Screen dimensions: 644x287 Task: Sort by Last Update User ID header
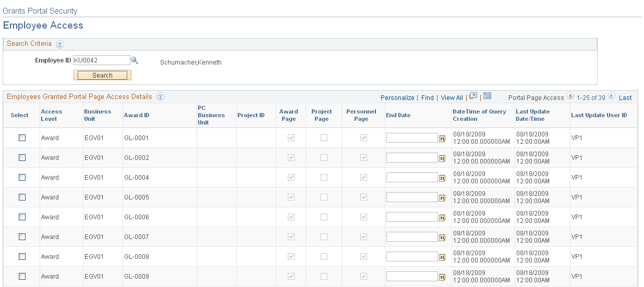click(x=599, y=115)
